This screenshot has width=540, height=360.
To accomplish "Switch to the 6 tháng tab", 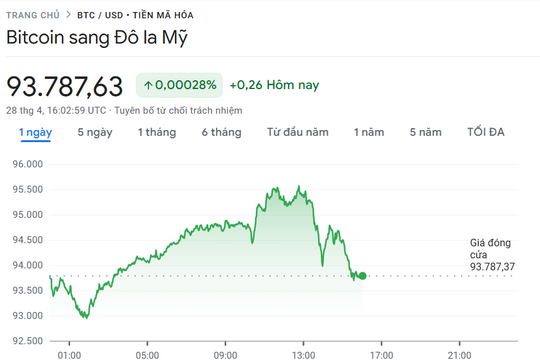I will coord(221,132).
